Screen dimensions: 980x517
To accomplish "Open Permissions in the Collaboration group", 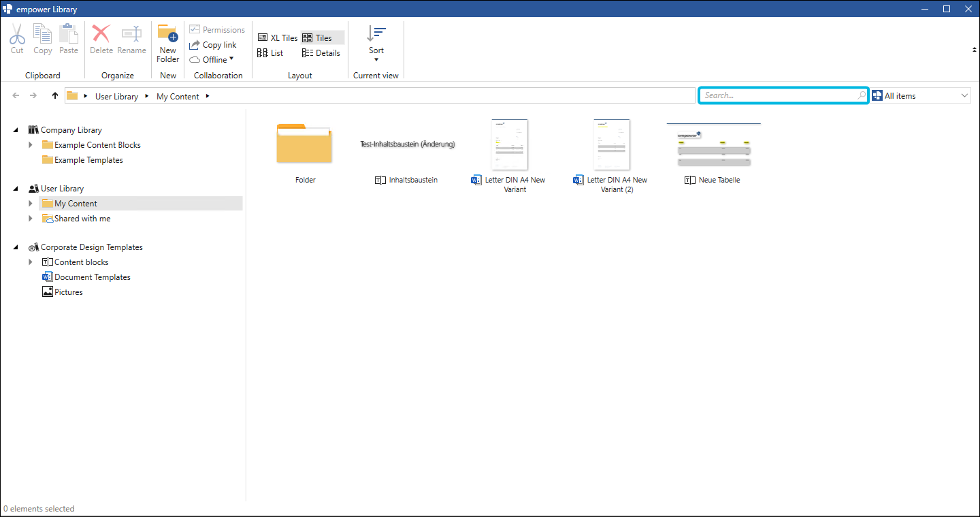I will [x=217, y=30].
